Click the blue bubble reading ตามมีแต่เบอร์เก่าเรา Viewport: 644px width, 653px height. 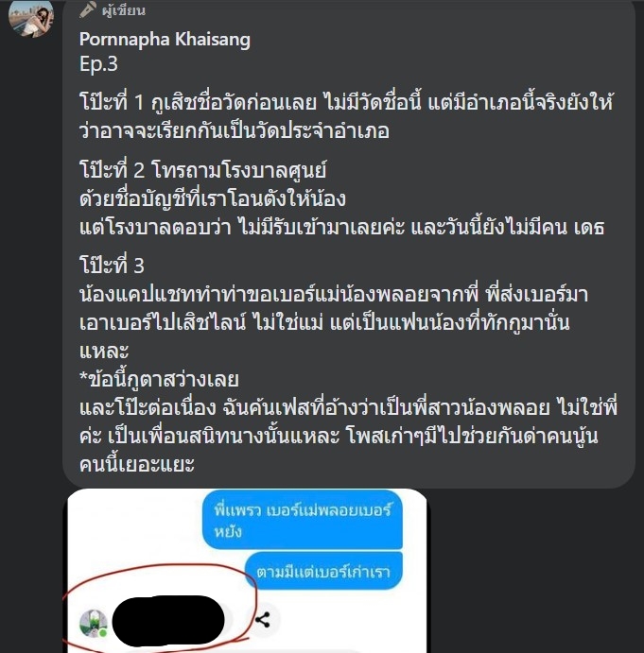323,572
